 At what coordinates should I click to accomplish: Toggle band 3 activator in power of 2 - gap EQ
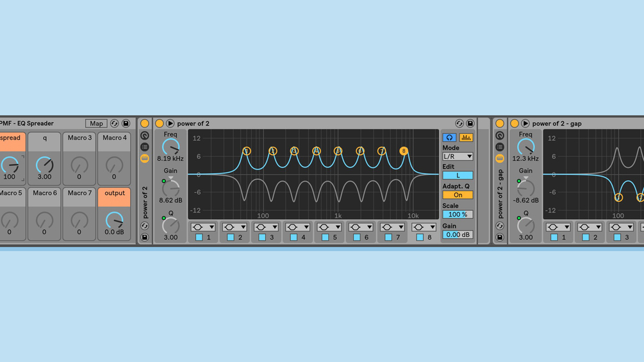[617, 237]
